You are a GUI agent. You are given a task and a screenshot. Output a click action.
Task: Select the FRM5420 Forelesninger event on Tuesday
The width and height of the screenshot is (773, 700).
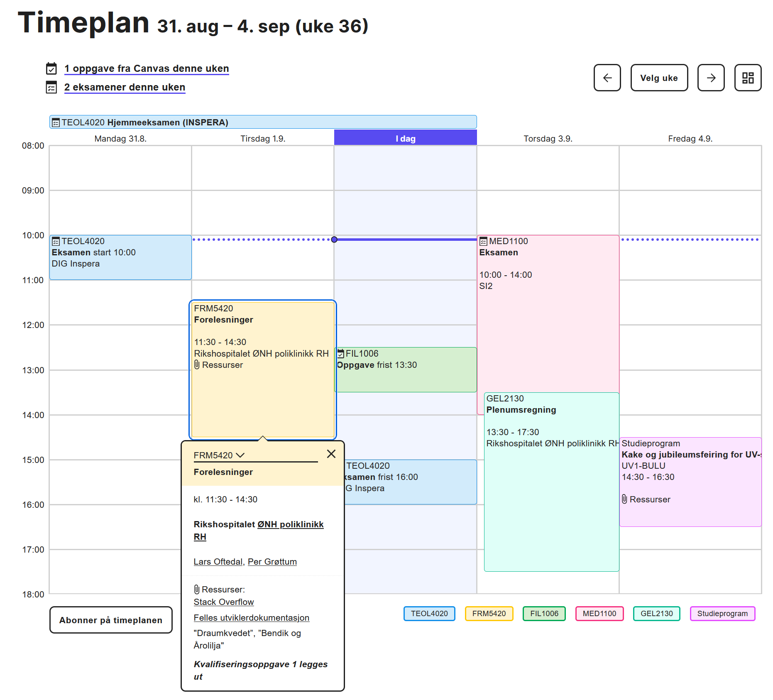(x=262, y=370)
